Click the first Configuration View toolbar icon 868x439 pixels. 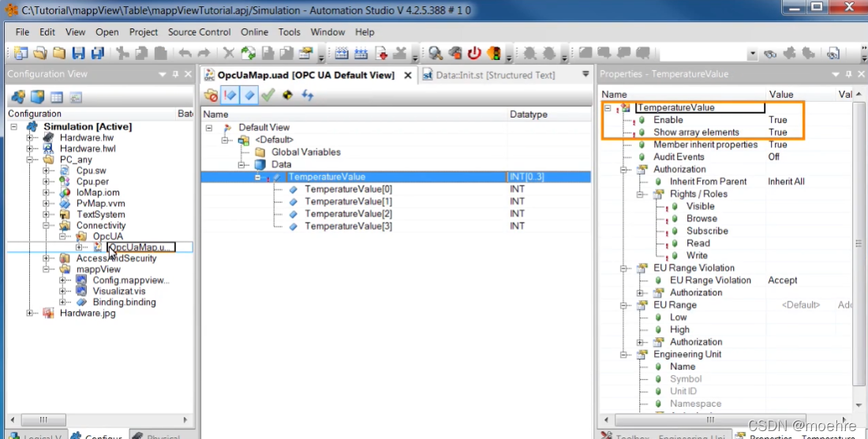click(18, 97)
